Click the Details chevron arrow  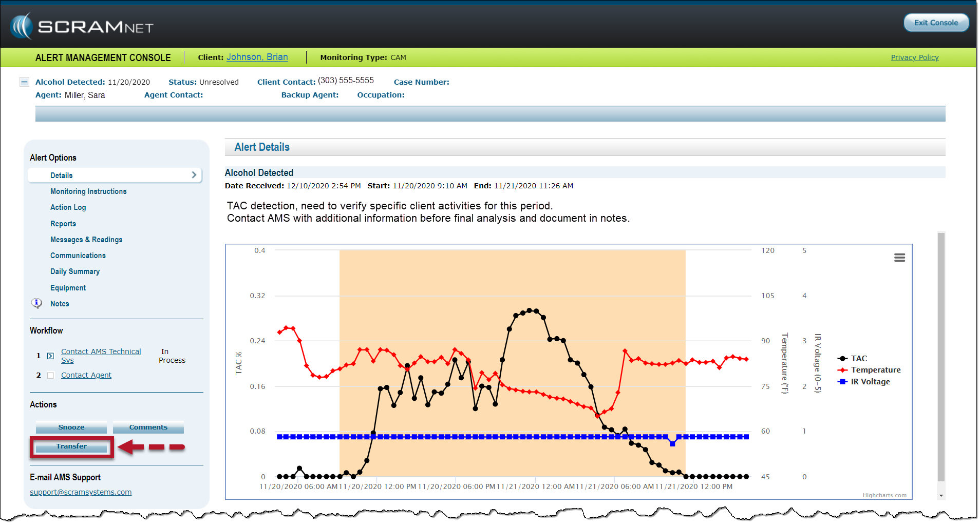tap(194, 175)
